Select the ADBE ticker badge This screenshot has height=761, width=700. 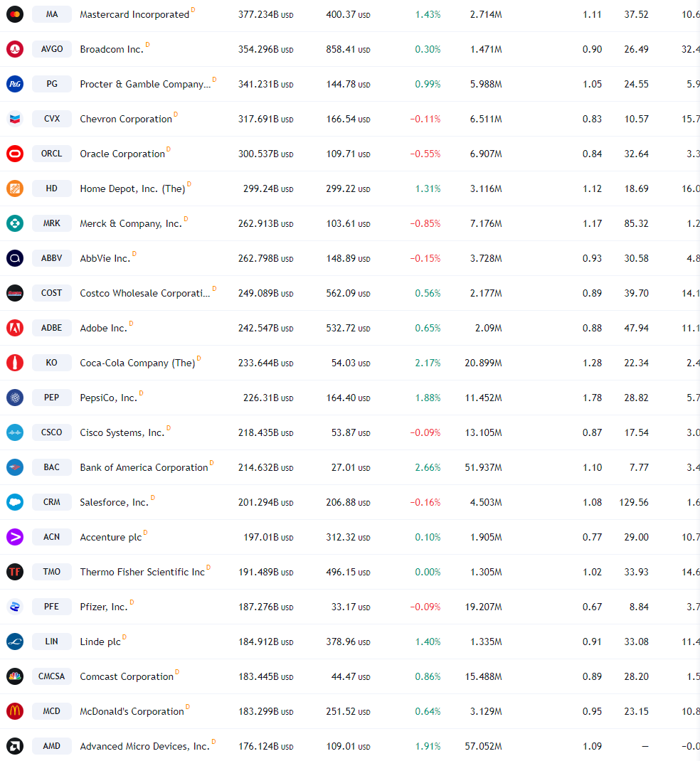click(51, 328)
